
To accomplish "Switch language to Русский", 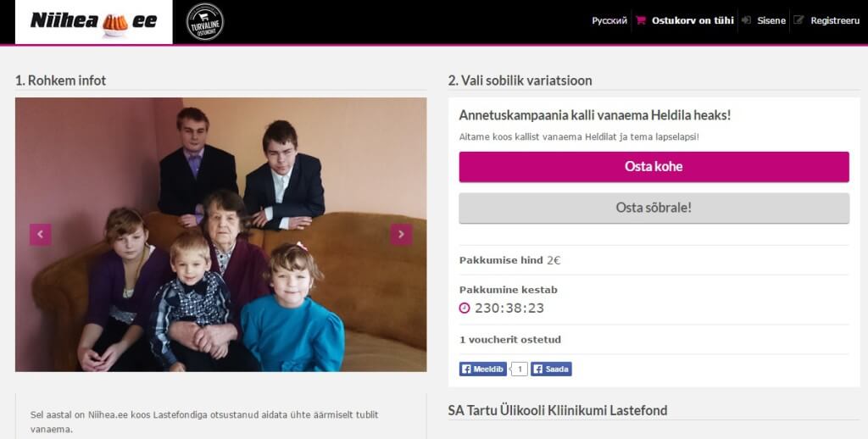I will coord(609,20).
